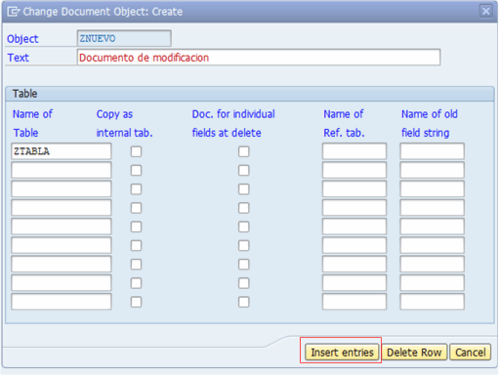Click the third-row Name of Table field
The image size is (500, 375).
pyautogui.click(x=61, y=189)
